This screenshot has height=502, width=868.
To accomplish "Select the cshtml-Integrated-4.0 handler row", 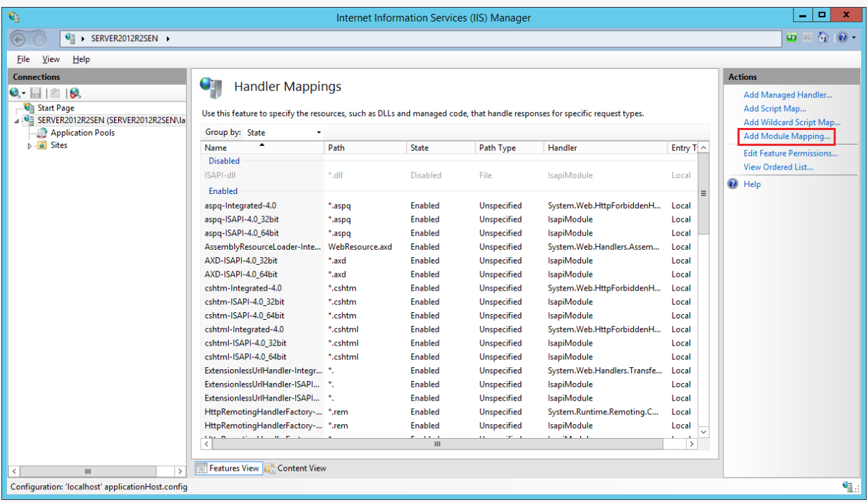I will (x=244, y=330).
